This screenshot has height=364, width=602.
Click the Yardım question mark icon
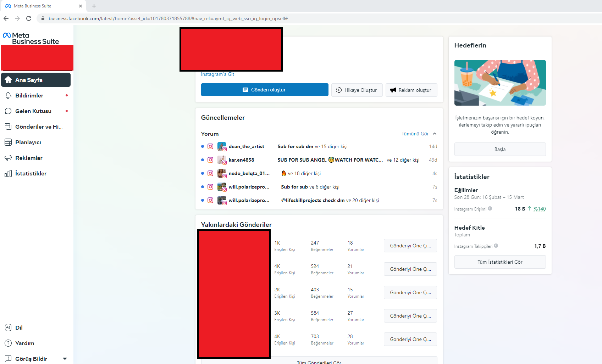click(x=8, y=343)
